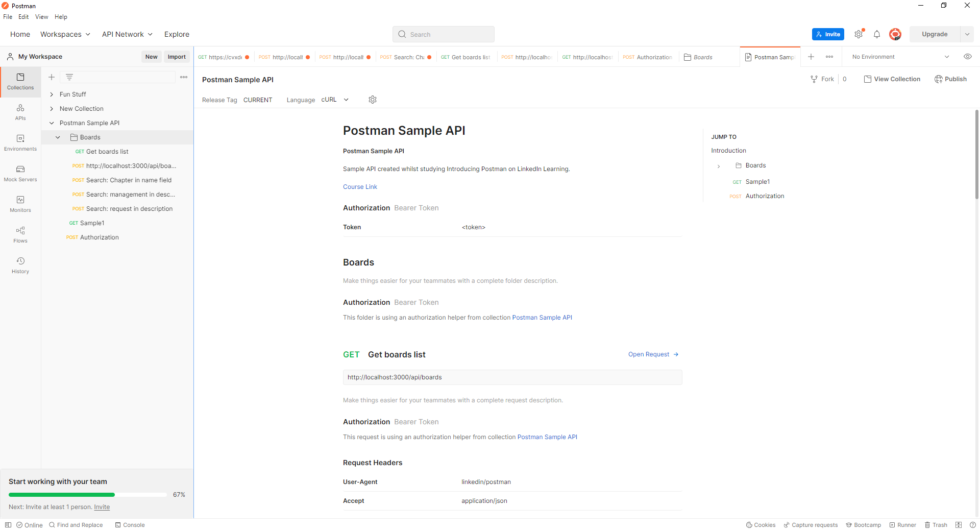Open the View menu
Screen dimensions: 980x531
pos(41,17)
